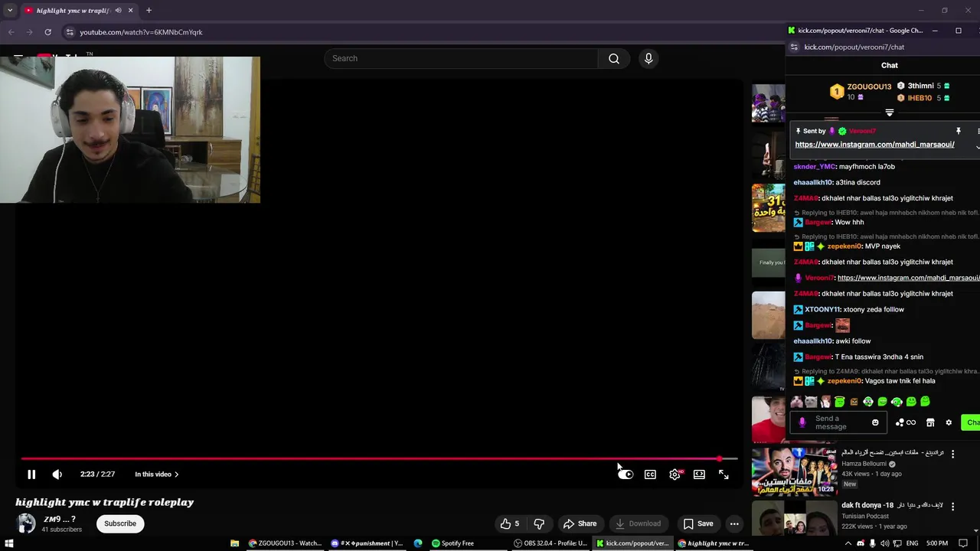This screenshot has width=980, height=551.
Task: Switch to Spotify Free in taskbar
Action: pyautogui.click(x=452, y=543)
